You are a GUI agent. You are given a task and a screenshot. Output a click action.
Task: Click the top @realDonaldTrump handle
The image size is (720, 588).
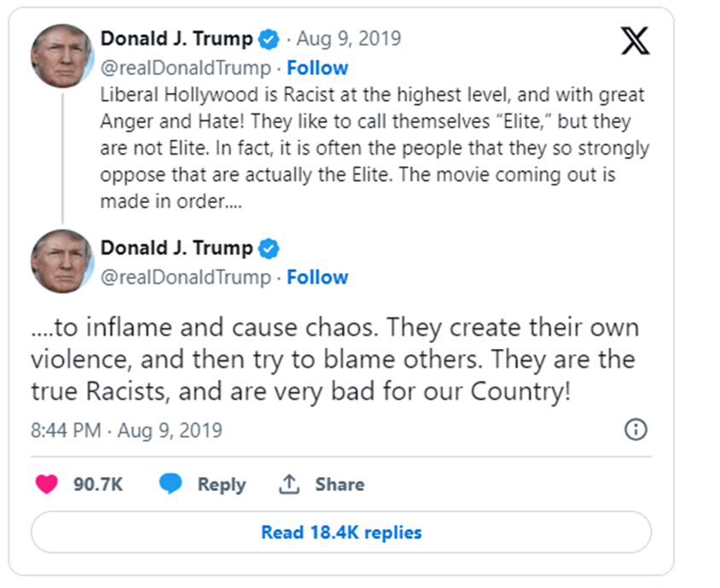[185, 67]
